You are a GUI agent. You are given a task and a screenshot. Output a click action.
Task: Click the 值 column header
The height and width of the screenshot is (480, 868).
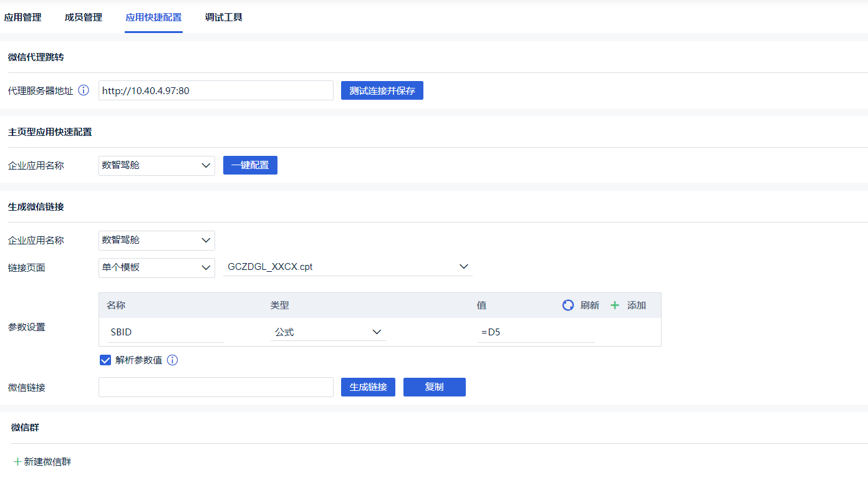click(481, 305)
